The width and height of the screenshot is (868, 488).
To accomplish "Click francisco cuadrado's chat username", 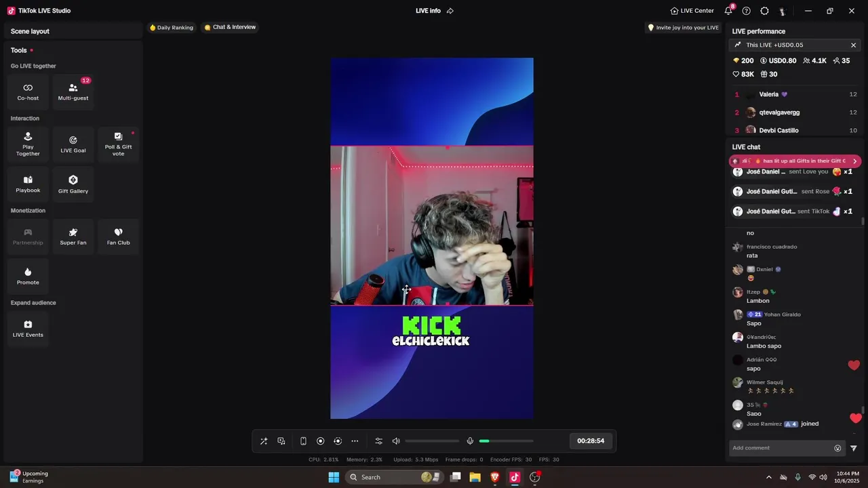I will 772,247.
